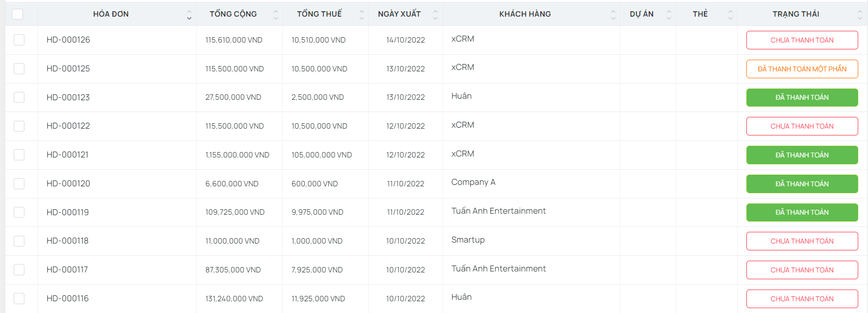Click the CHƯA THANH TOÁN status for HD-000116
The width and height of the screenshot is (868, 313).
tap(802, 299)
